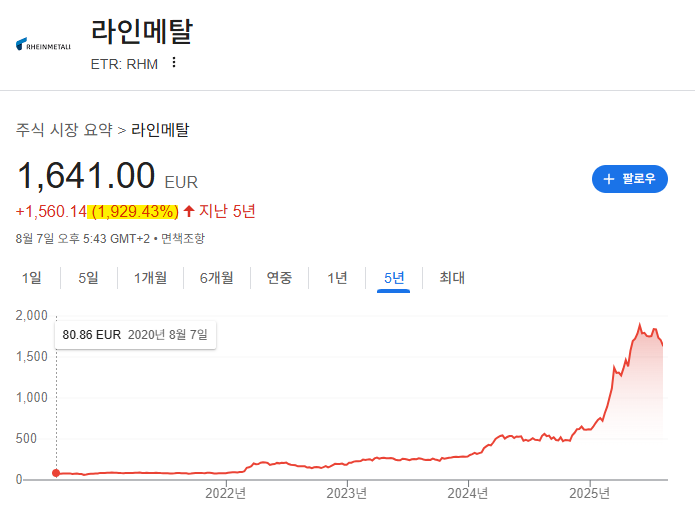The image size is (695, 514).
Task: Click the 2023년 x-axis label
Action: click(347, 493)
